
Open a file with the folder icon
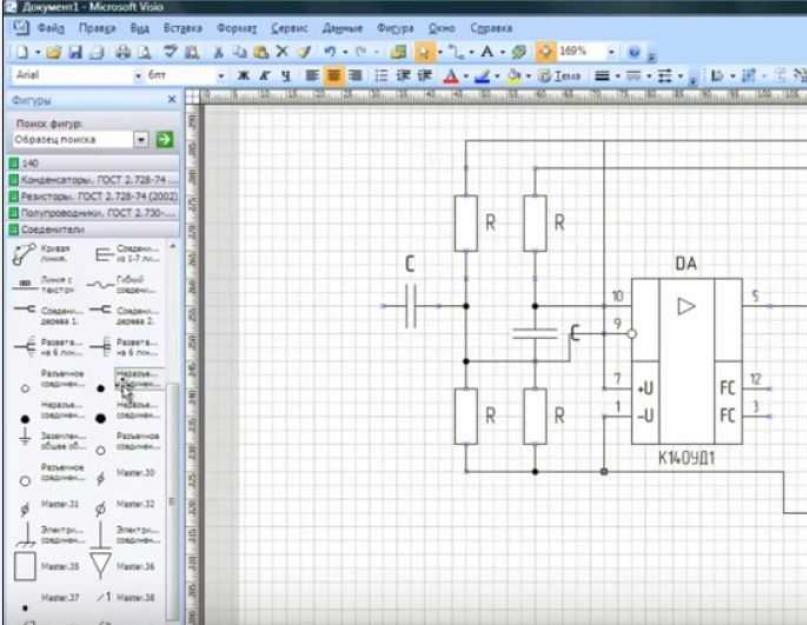tap(53, 52)
